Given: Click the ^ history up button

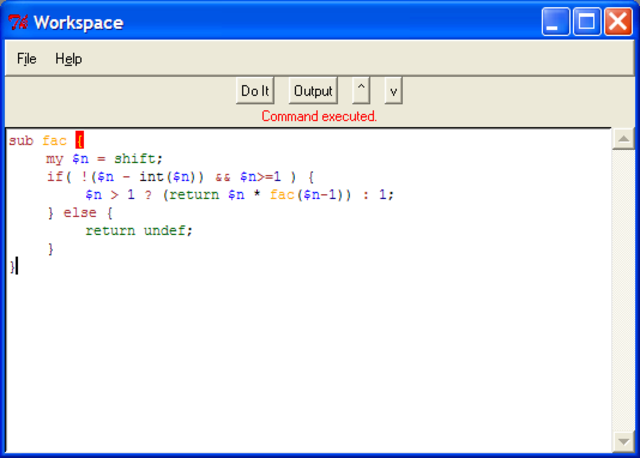Looking at the screenshot, I should 361,91.
